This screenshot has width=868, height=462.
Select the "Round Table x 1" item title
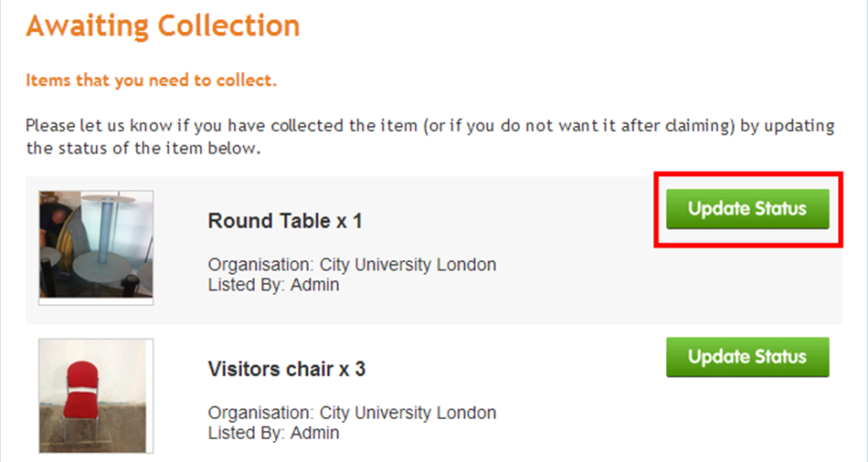(285, 221)
